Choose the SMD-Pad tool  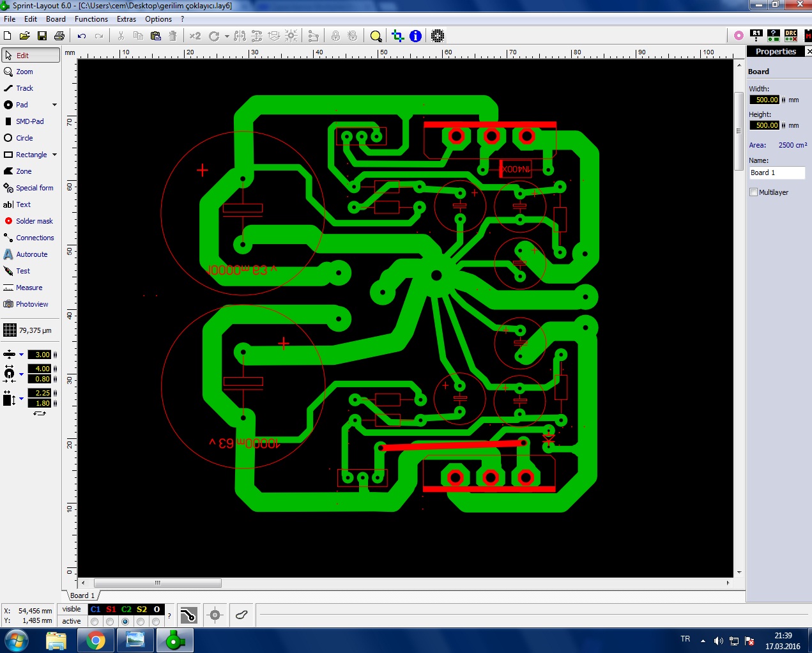click(29, 121)
